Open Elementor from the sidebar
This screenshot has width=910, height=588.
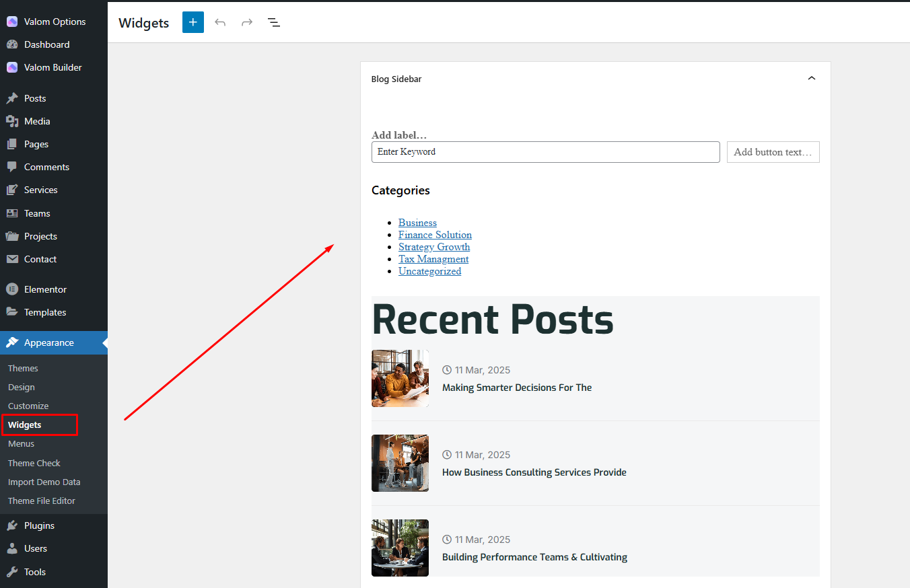point(45,289)
